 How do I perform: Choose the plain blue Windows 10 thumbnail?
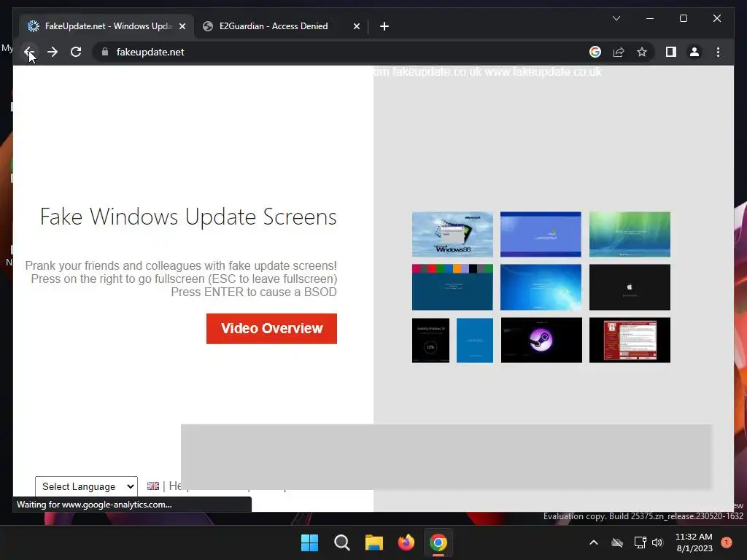pos(474,340)
